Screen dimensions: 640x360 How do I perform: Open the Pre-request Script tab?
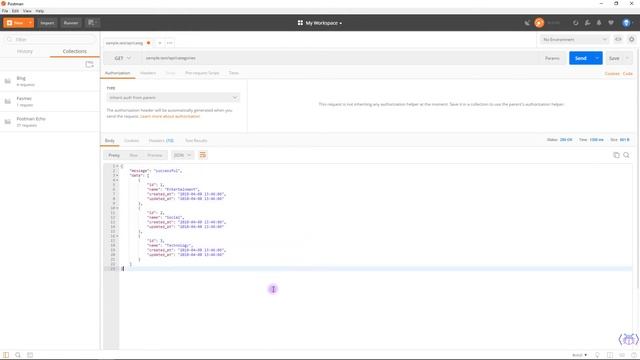click(x=202, y=73)
